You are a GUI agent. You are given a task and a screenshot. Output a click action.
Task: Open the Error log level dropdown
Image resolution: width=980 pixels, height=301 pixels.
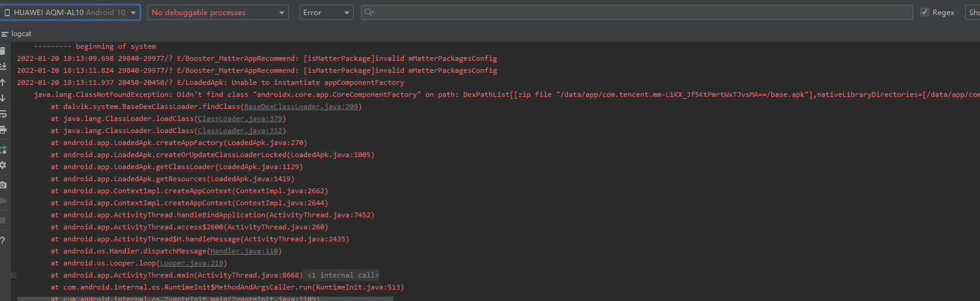point(327,13)
